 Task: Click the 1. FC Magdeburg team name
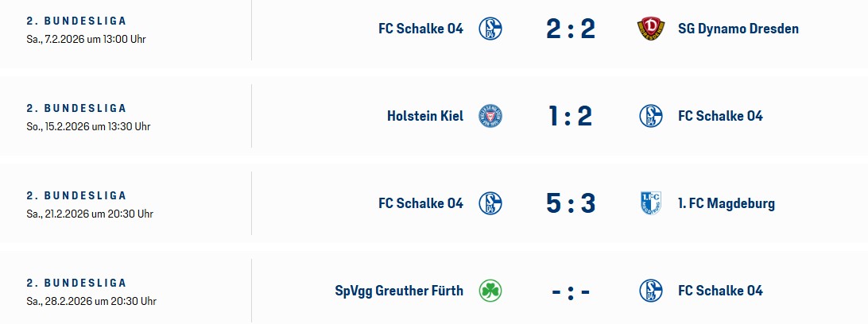pos(726,203)
